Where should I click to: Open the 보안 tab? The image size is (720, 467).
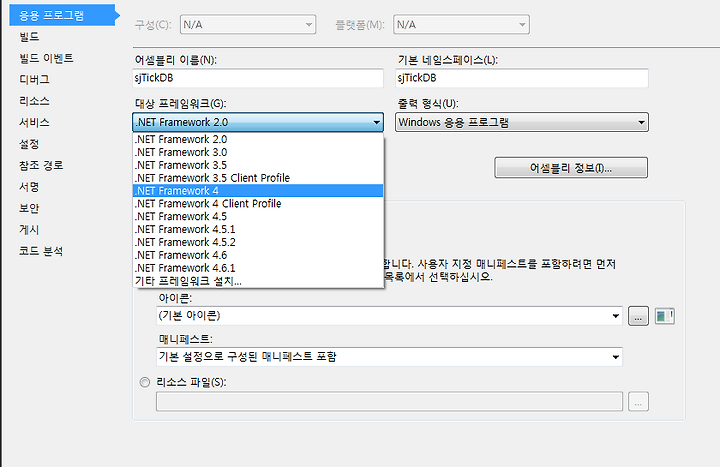[x=29, y=208]
